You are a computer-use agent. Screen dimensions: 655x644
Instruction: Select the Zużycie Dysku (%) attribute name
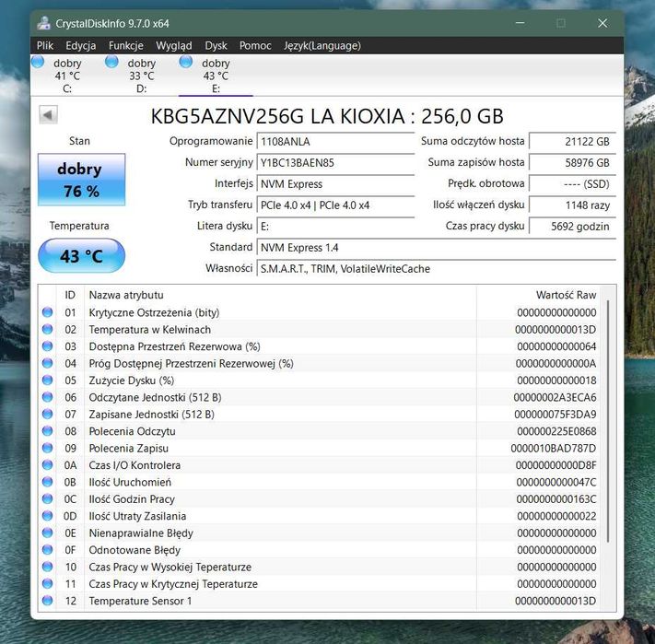131,381
